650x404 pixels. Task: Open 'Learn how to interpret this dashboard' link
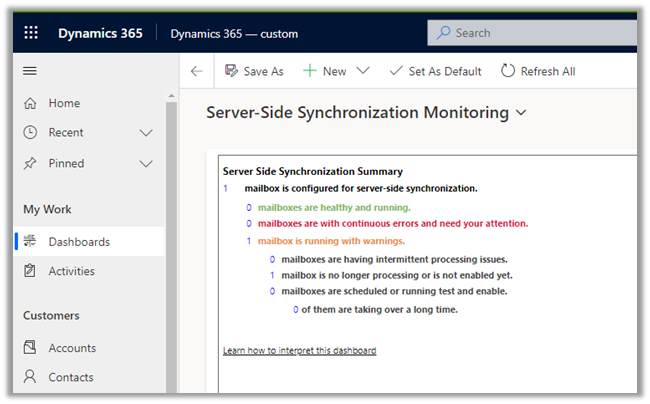point(299,351)
